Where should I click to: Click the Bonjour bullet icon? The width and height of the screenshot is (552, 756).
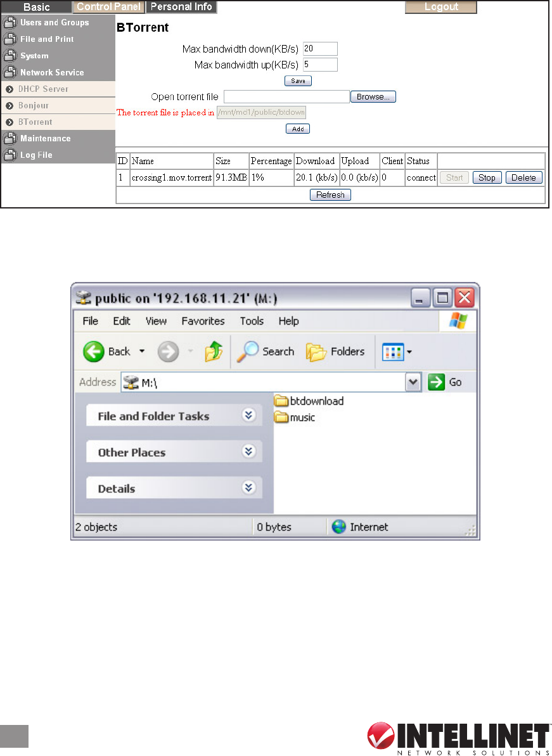pyautogui.click(x=9, y=106)
